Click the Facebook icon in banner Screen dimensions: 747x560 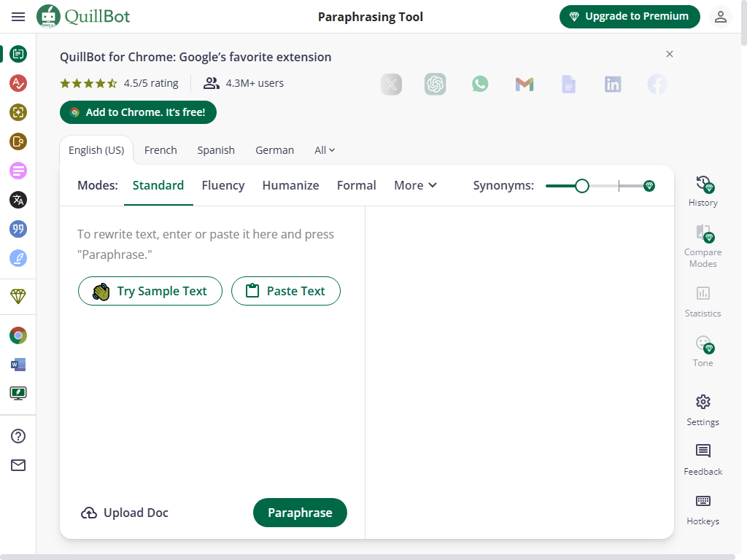click(657, 85)
